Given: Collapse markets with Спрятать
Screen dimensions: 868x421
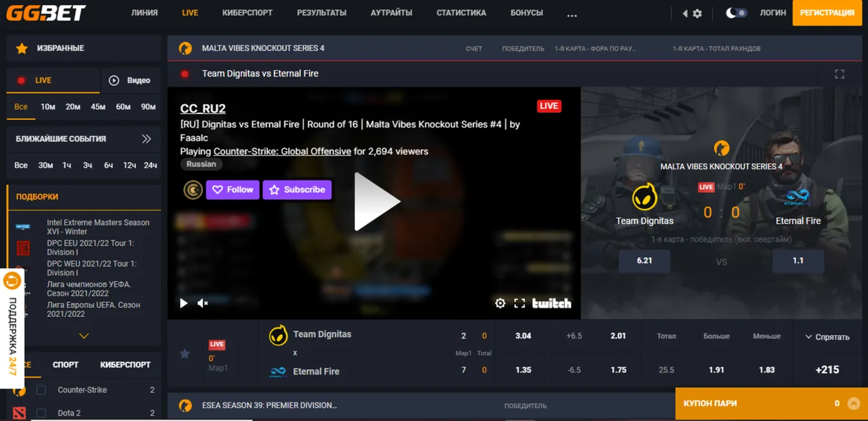Looking at the screenshot, I should (x=827, y=337).
